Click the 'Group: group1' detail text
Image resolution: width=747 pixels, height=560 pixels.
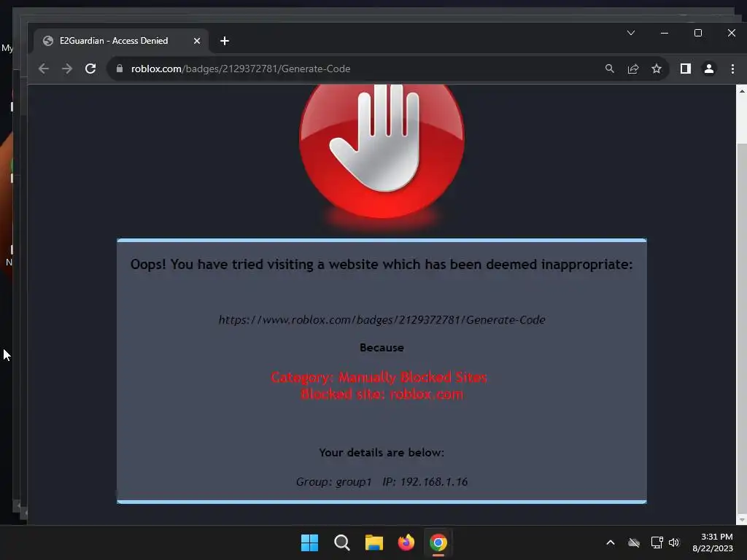point(333,482)
